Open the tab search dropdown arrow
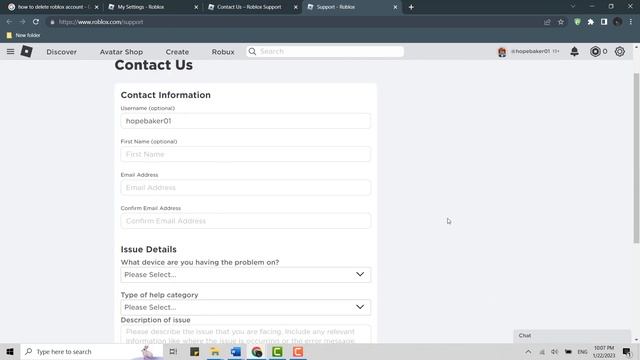Image resolution: width=640 pixels, height=360 pixels. pos(573,7)
